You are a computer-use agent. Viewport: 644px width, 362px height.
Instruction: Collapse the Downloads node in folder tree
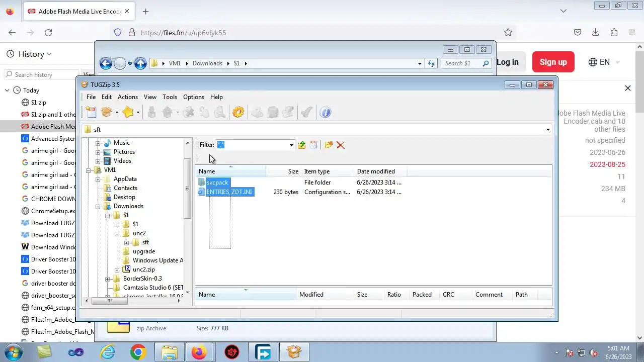pyautogui.click(x=98, y=206)
